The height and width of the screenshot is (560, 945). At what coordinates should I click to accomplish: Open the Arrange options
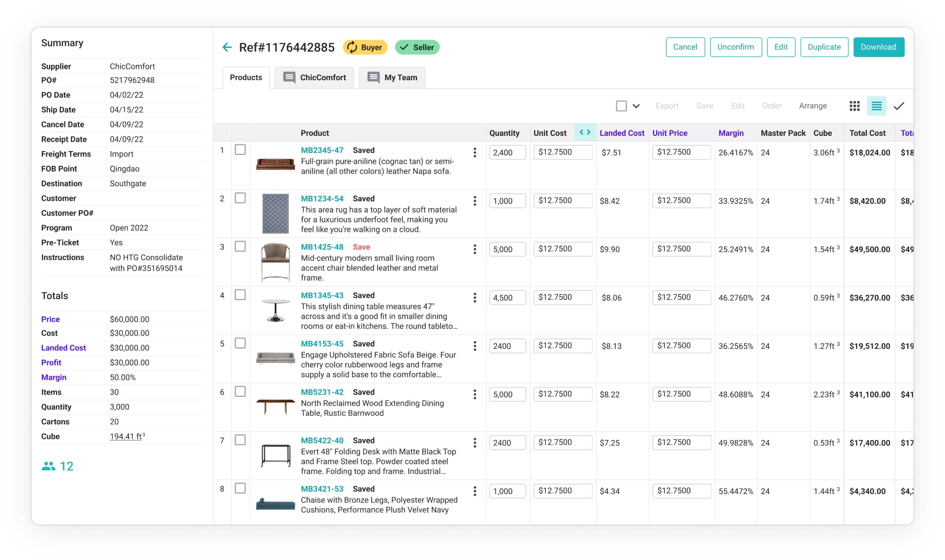pos(813,106)
